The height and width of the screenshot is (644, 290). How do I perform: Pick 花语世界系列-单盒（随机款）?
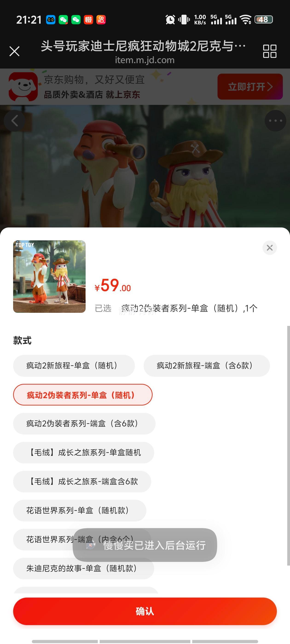(80, 511)
